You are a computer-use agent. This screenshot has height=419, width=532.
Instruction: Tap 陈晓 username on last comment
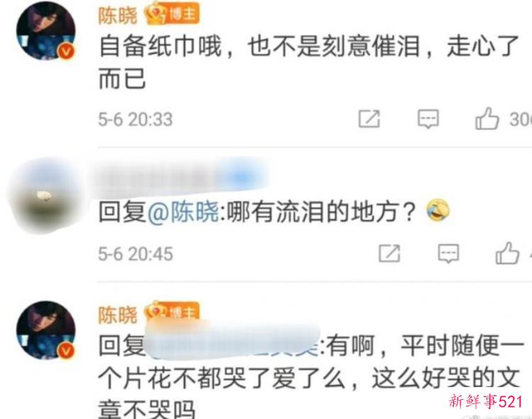[117, 315]
